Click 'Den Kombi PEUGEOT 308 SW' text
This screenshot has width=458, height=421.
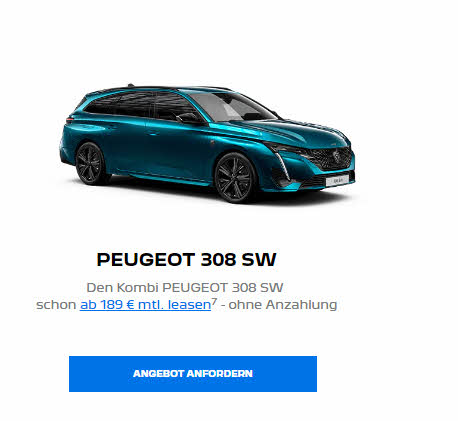click(185, 287)
